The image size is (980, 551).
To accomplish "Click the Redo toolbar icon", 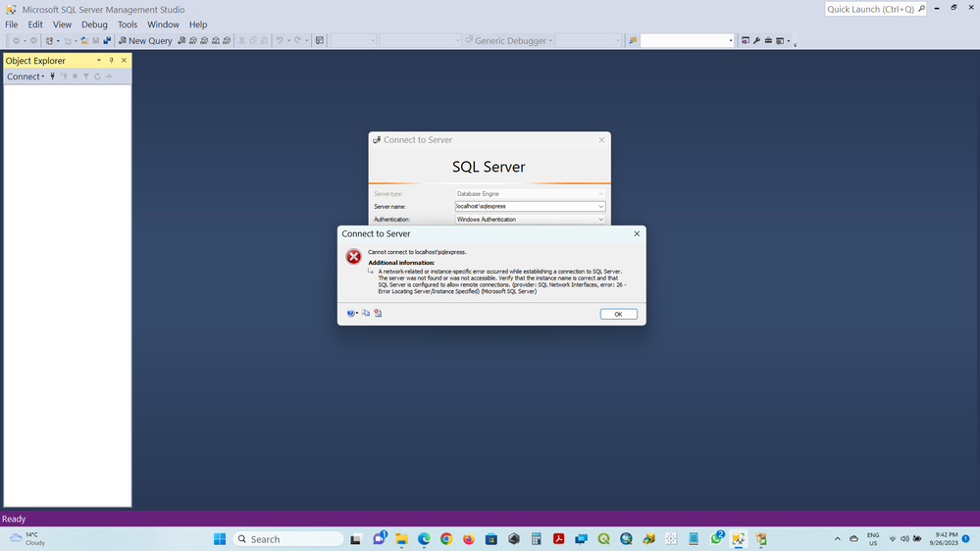I will pos(297,40).
